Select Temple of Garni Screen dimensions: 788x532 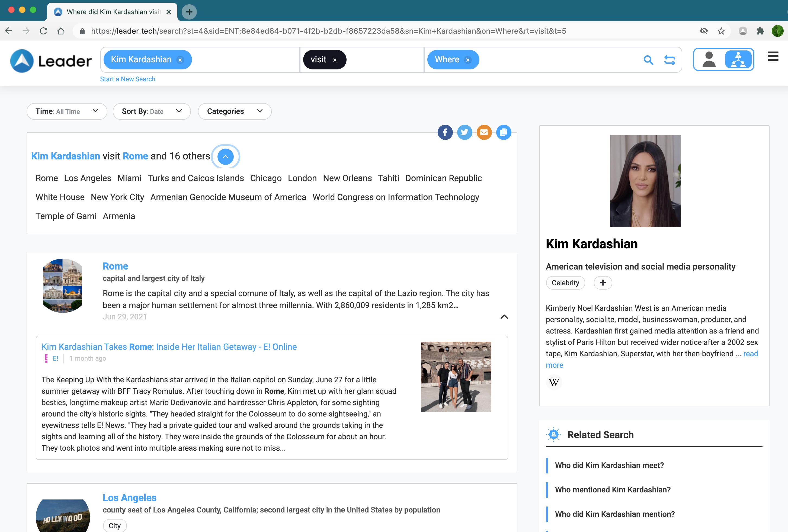tap(66, 216)
